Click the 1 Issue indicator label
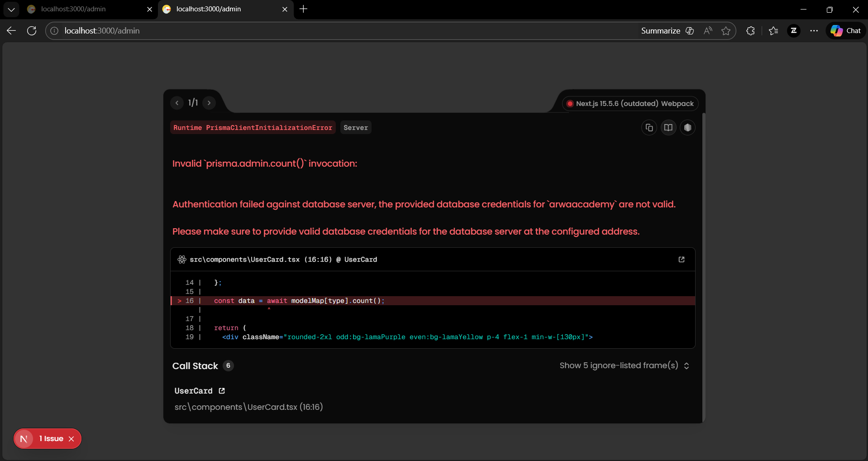Screen dimensions: 868x461 click(51, 439)
